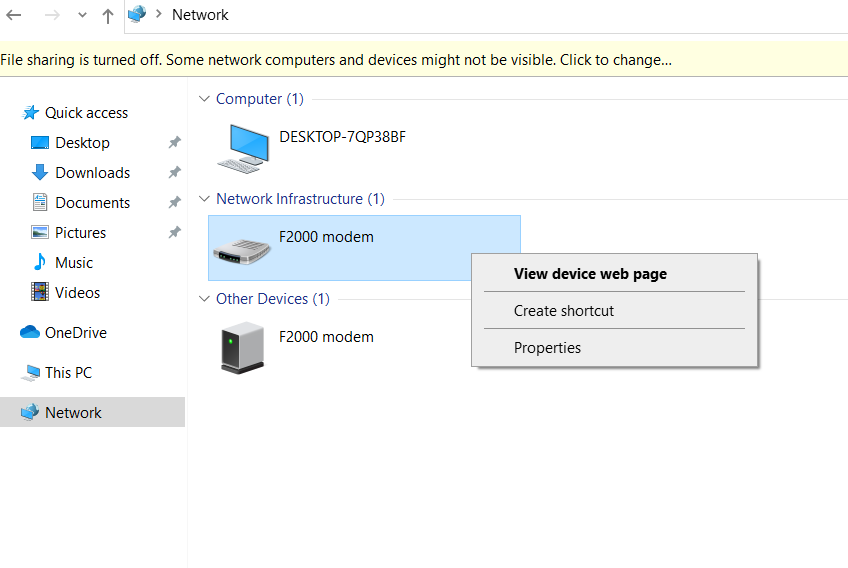Open Downloads in the sidebar
Viewport: 848px width, 568px height.
click(x=92, y=173)
